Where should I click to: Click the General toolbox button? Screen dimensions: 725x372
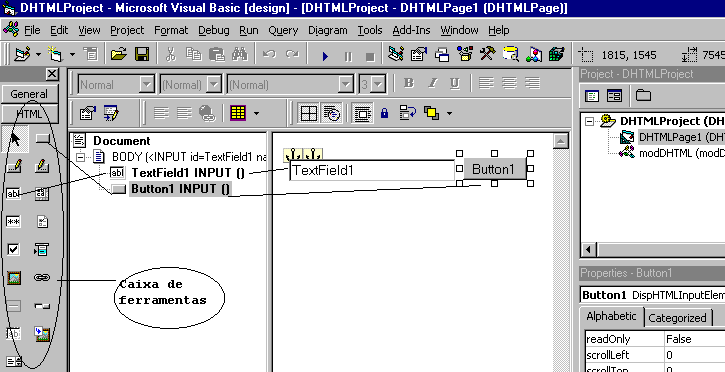point(29,94)
